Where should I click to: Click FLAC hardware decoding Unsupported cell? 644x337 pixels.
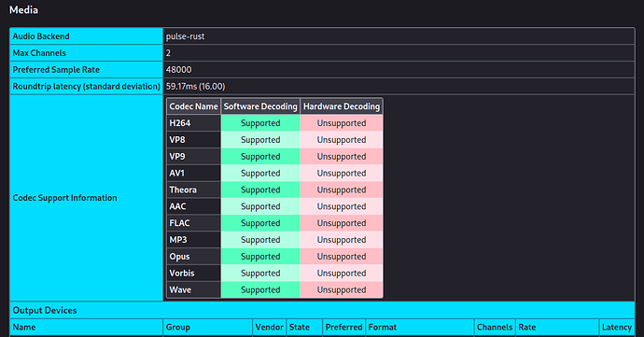pyautogui.click(x=342, y=223)
